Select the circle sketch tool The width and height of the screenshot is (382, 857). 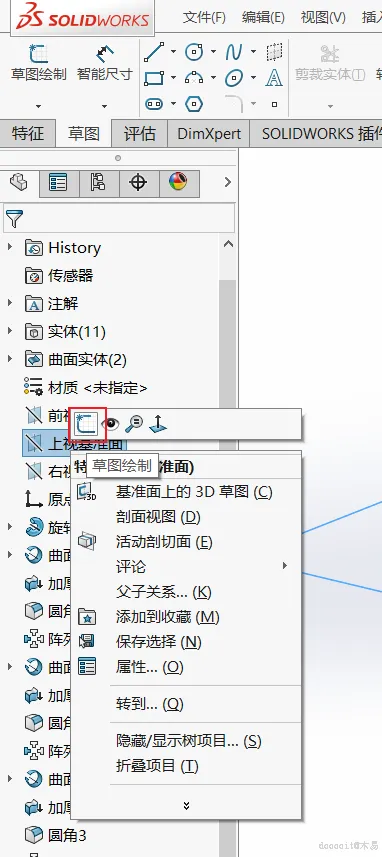(194, 52)
